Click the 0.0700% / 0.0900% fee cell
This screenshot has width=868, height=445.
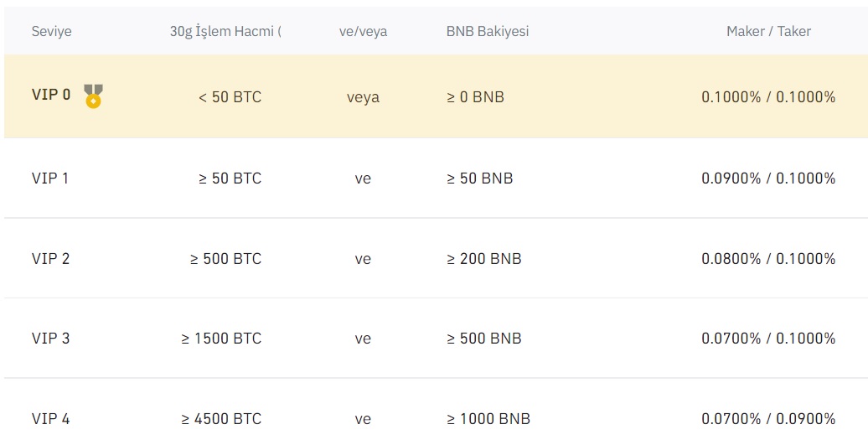[x=768, y=418]
